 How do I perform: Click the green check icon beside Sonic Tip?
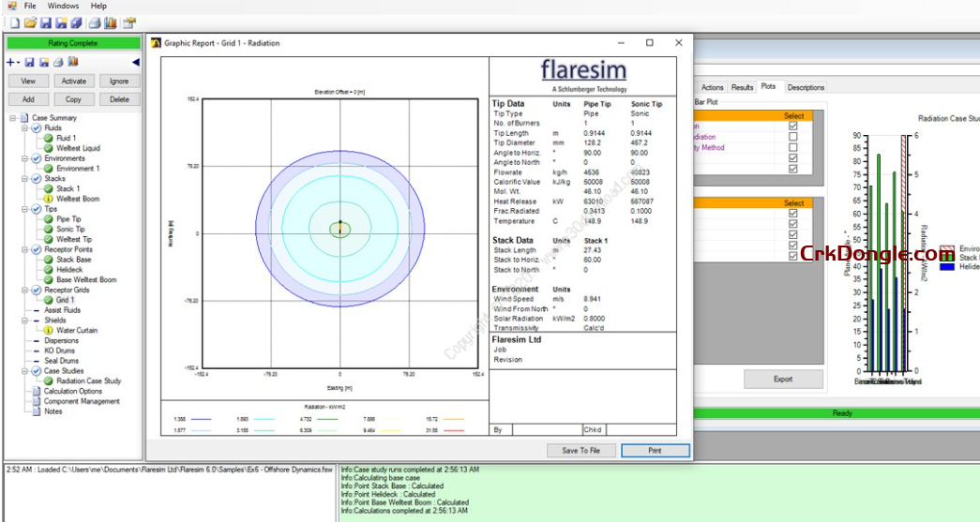click(x=49, y=230)
